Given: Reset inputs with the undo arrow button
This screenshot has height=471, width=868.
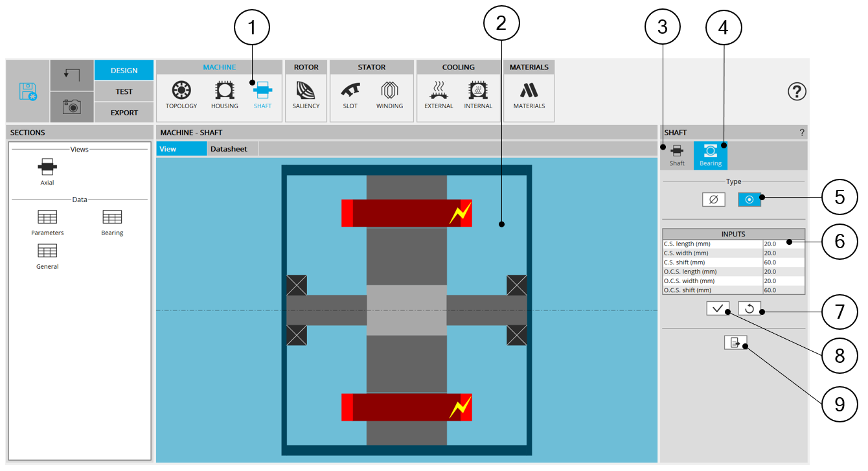Looking at the screenshot, I should 749,309.
